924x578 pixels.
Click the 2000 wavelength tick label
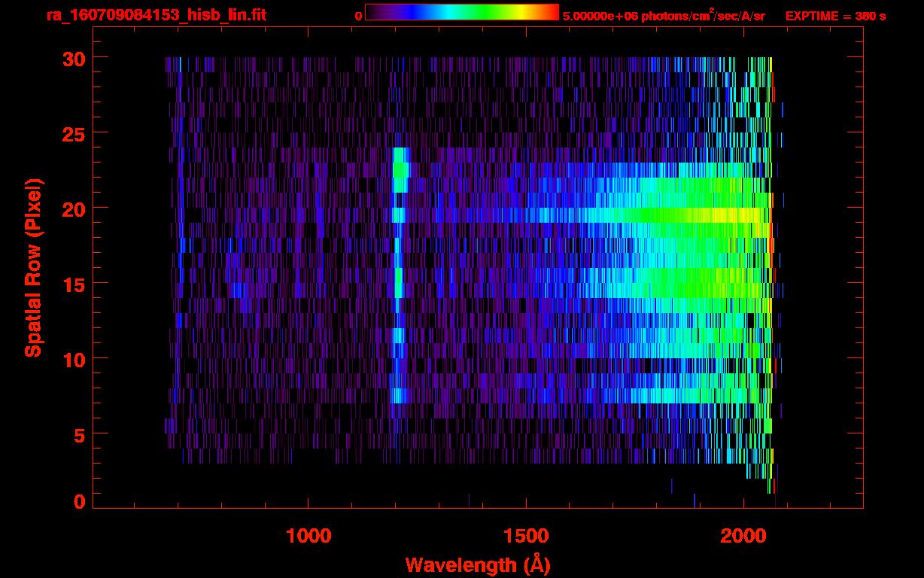(743, 535)
